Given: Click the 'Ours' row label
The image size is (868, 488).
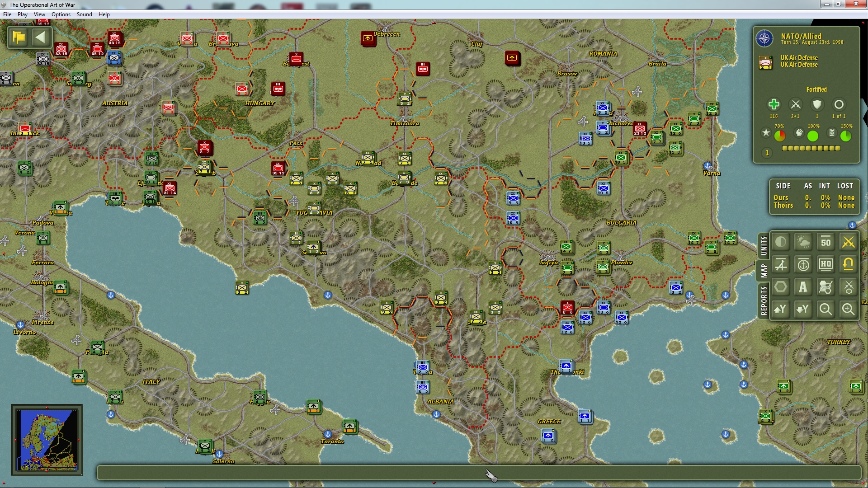Looking at the screenshot, I should click(x=781, y=198).
